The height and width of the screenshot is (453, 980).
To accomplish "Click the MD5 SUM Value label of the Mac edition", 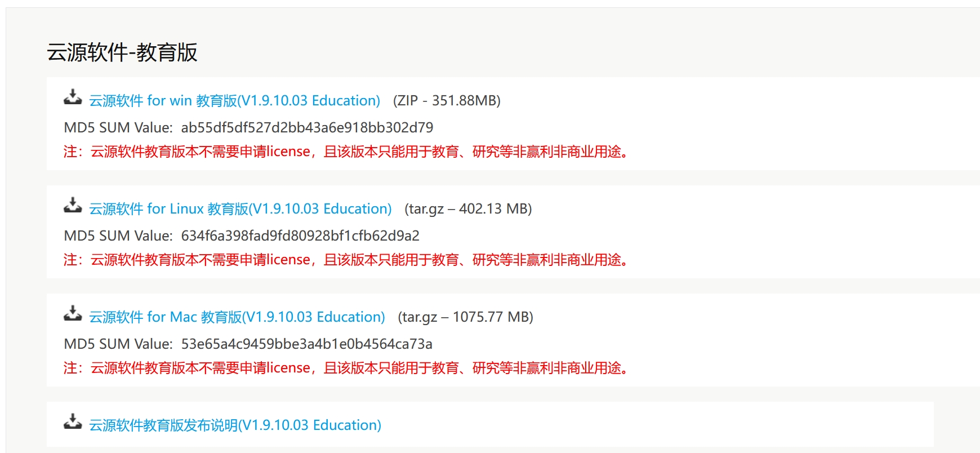I will point(118,344).
